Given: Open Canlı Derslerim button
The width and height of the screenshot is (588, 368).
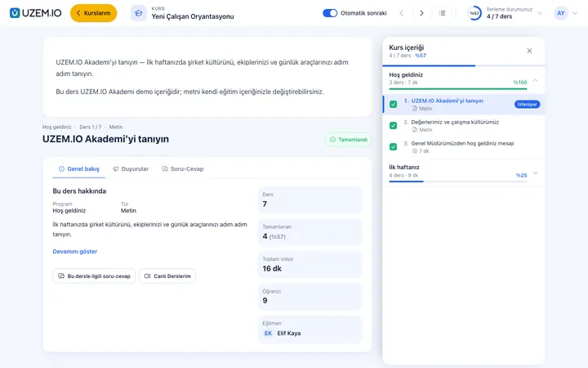Looking at the screenshot, I should pos(167,276).
